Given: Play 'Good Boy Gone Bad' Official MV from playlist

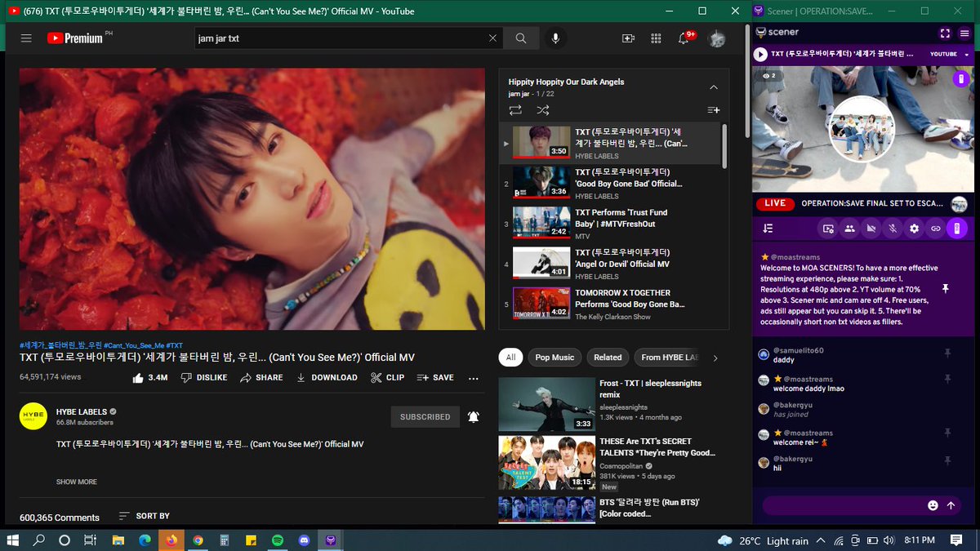Looking at the screenshot, I should (610, 184).
